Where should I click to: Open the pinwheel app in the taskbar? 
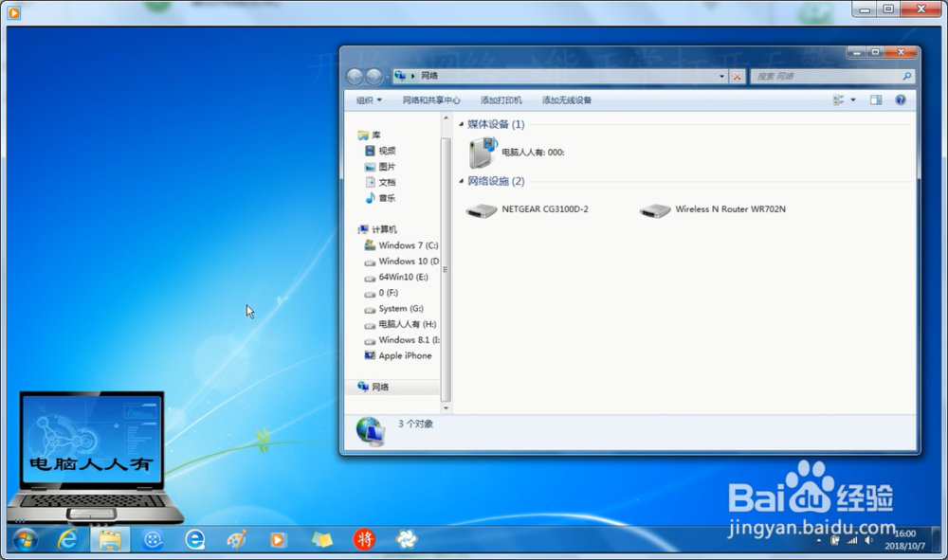407,539
